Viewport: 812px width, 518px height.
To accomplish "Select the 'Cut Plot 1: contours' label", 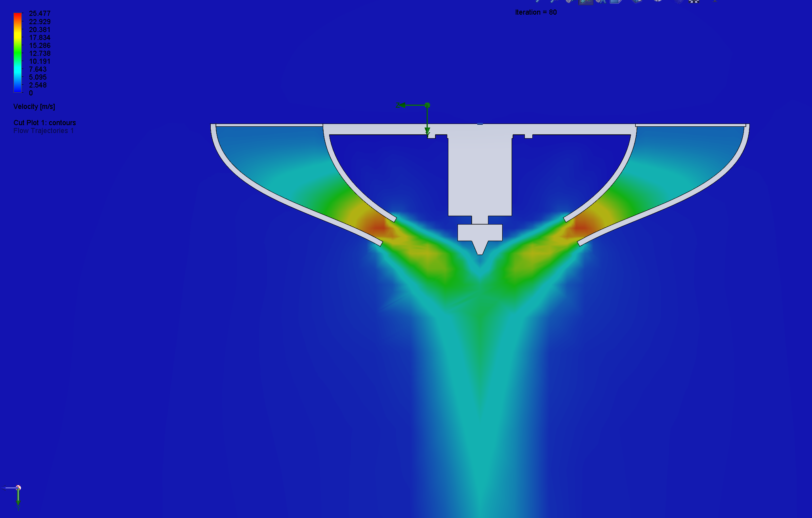I will pyautogui.click(x=45, y=123).
